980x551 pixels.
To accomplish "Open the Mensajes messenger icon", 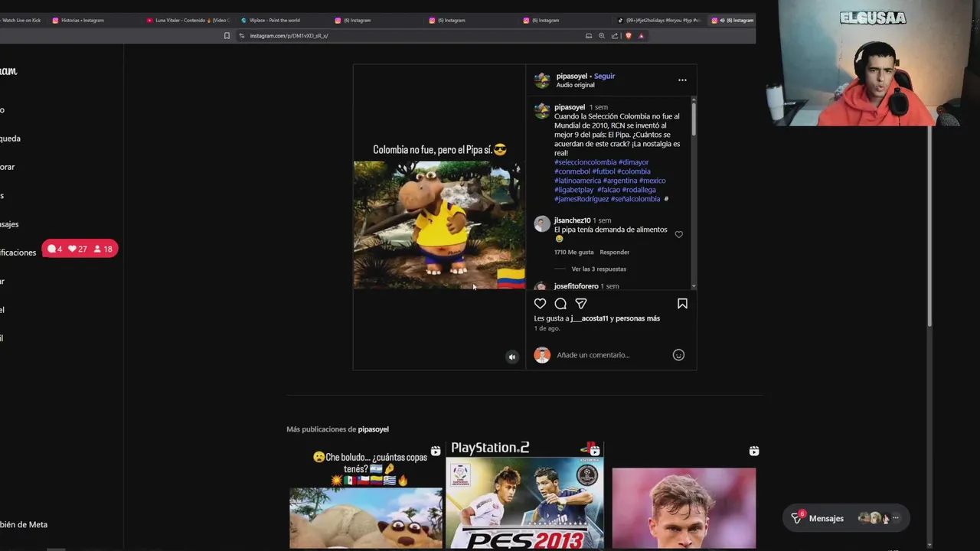I will tap(797, 518).
